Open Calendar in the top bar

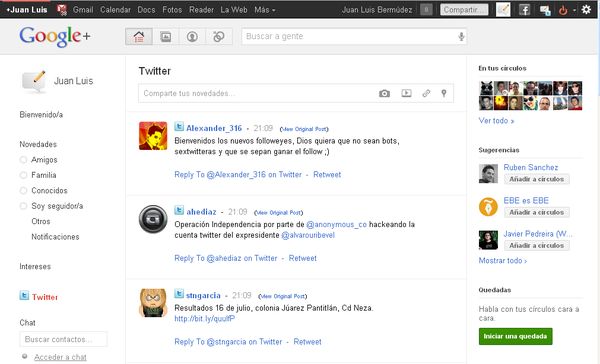pos(115,10)
